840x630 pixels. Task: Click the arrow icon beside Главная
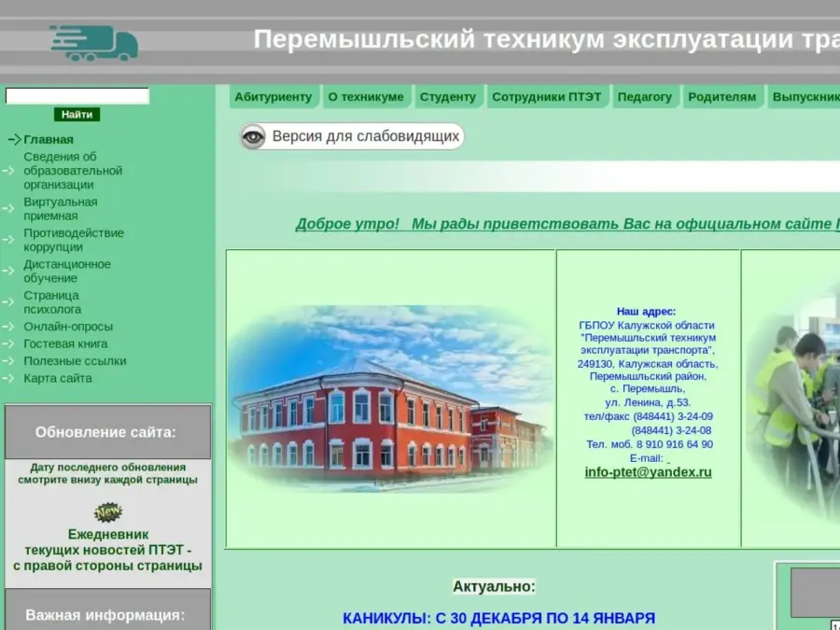click(14, 140)
